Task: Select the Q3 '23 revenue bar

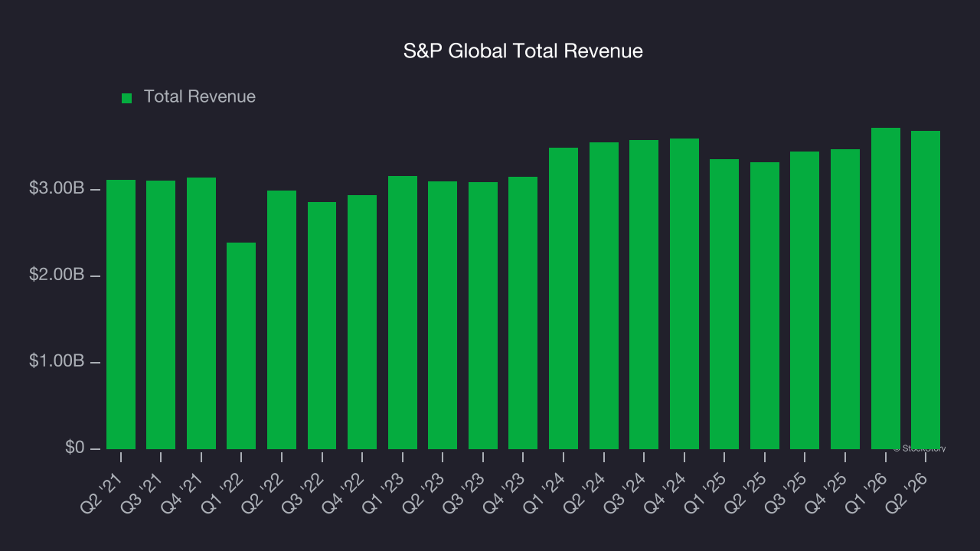Action: 483,315
